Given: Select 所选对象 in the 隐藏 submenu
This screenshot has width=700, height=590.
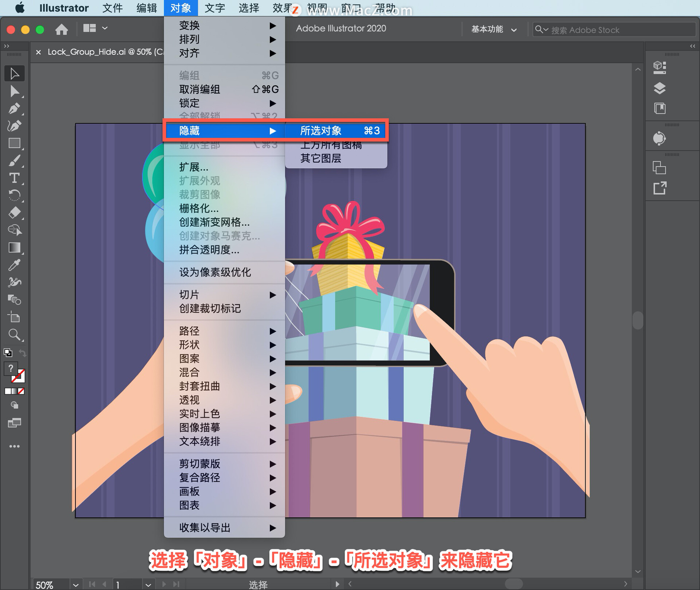Looking at the screenshot, I should [335, 131].
